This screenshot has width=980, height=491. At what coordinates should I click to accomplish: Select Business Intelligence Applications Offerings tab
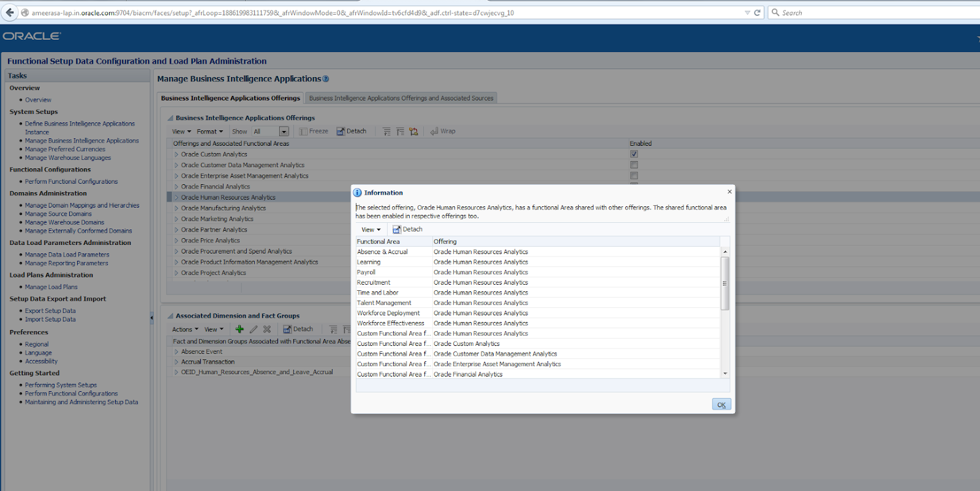(230, 98)
